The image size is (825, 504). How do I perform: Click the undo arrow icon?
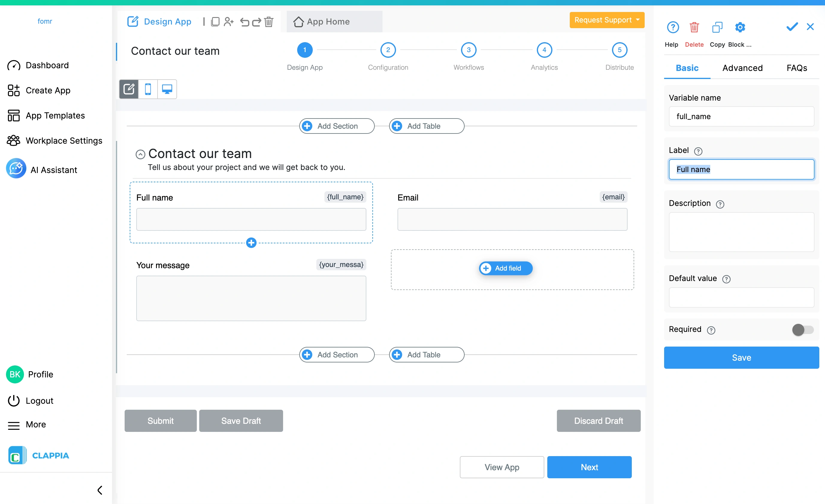tap(245, 22)
